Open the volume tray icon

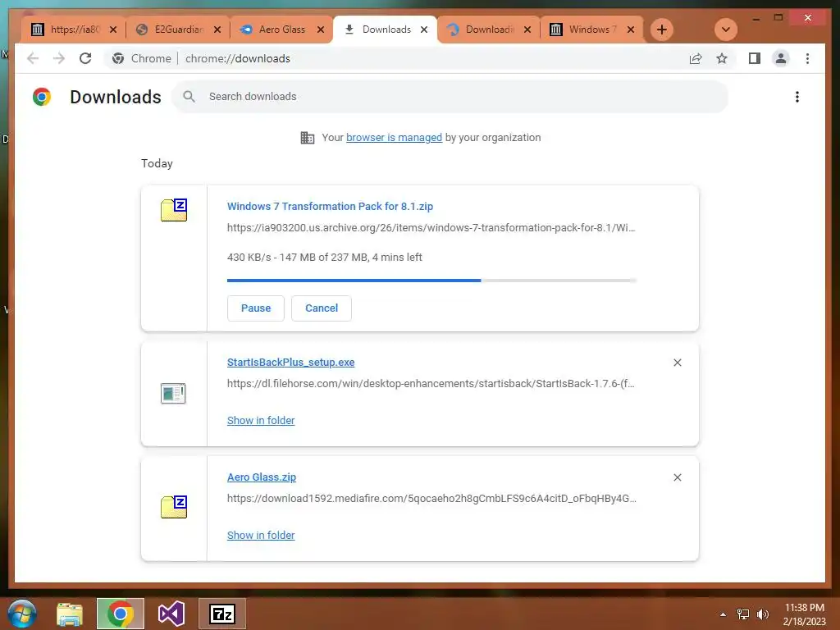click(762, 614)
